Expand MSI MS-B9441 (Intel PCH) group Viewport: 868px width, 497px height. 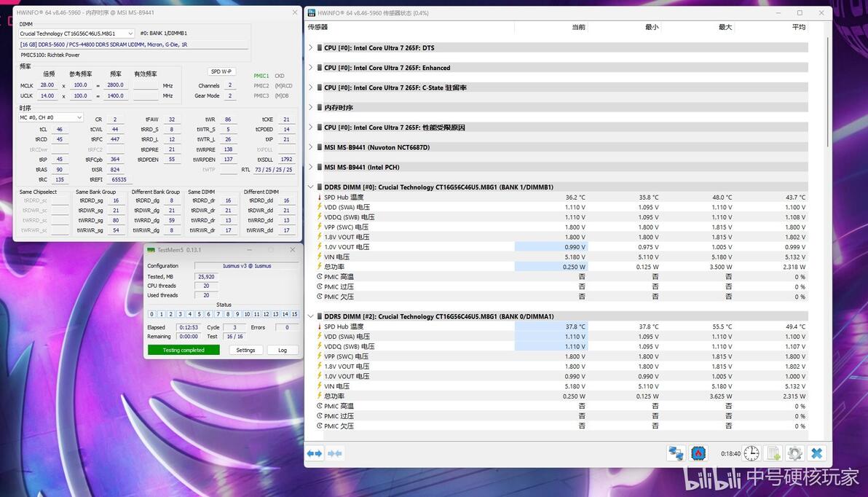pos(310,168)
